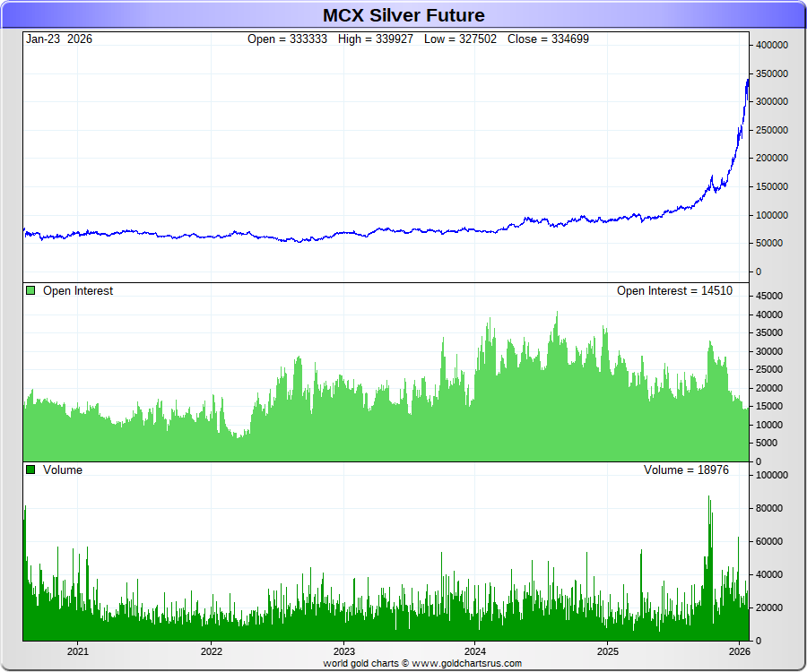This screenshot has width=807, height=672.
Task: Click the light green Open Interest legend square
Action: 30,290
